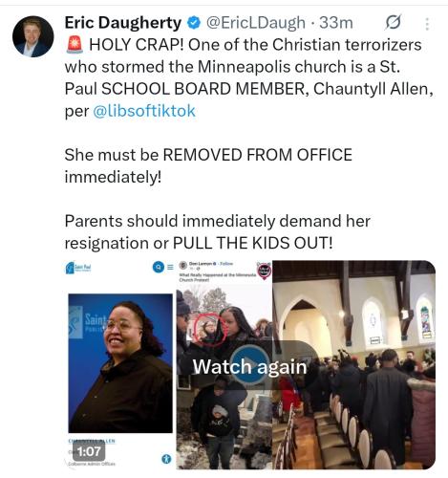
Task: Click the Watch again play button
Action: [x=249, y=366]
